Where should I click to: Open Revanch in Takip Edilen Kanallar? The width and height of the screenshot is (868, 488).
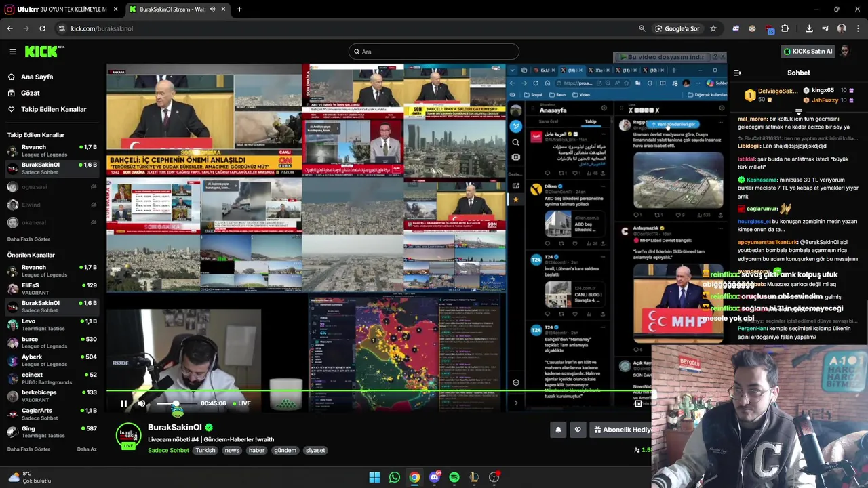click(x=51, y=150)
